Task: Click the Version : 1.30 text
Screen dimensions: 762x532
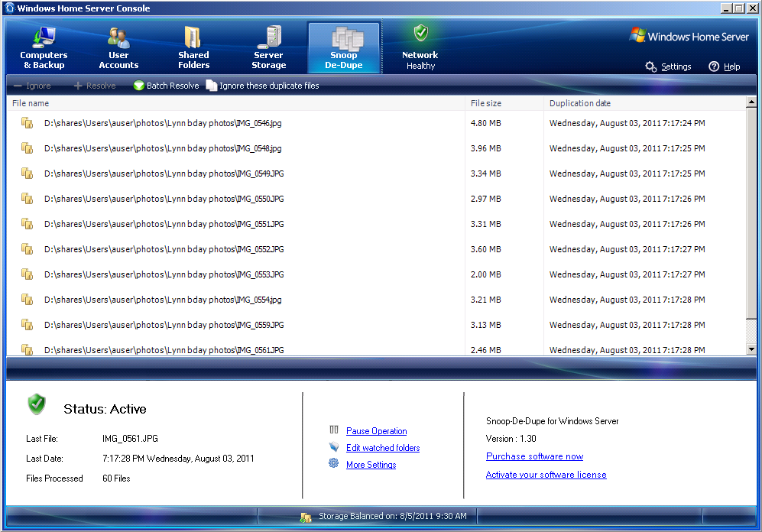Action: tap(511, 438)
